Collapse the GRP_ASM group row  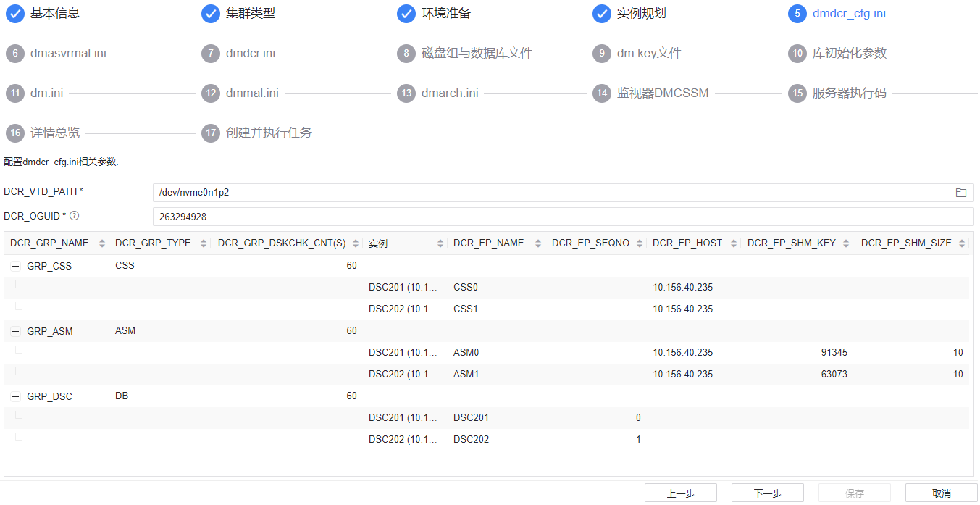coord(15,331)
